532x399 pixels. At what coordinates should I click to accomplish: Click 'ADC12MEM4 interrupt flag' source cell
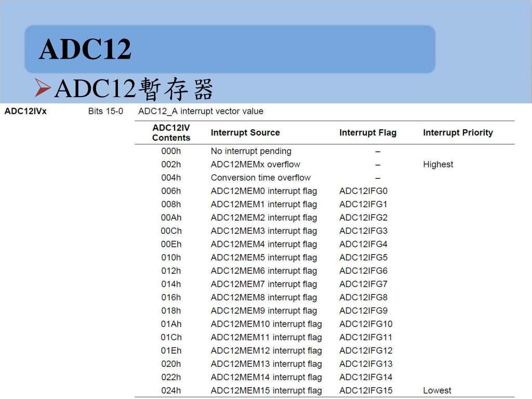pos(263,244)
